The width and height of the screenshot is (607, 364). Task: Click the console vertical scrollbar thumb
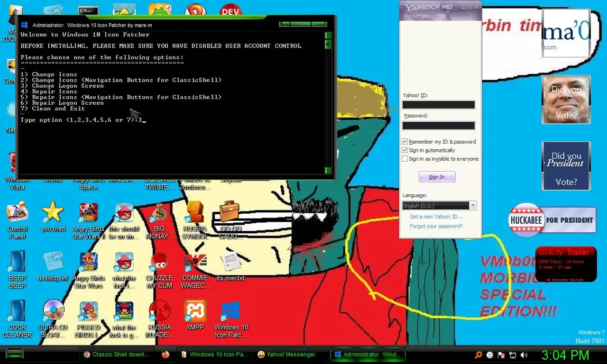click(328, 44)
